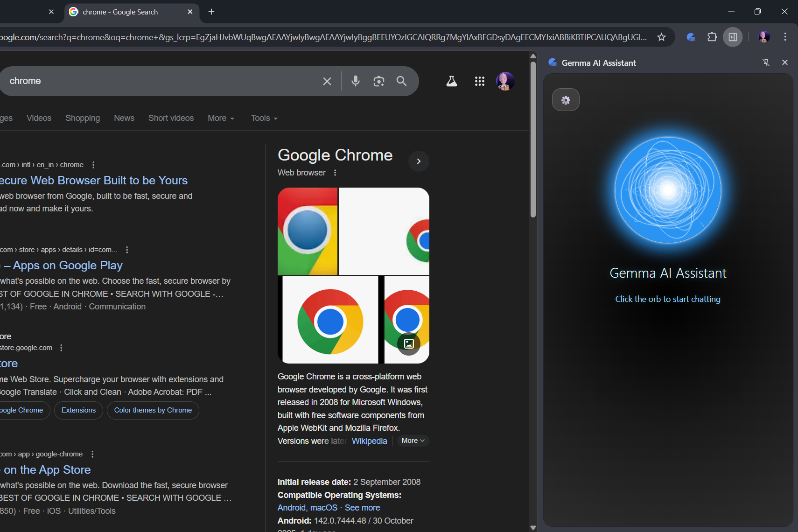Open the Google account avatar on the page
Screen dimensions: 798x532
(505, 81)
